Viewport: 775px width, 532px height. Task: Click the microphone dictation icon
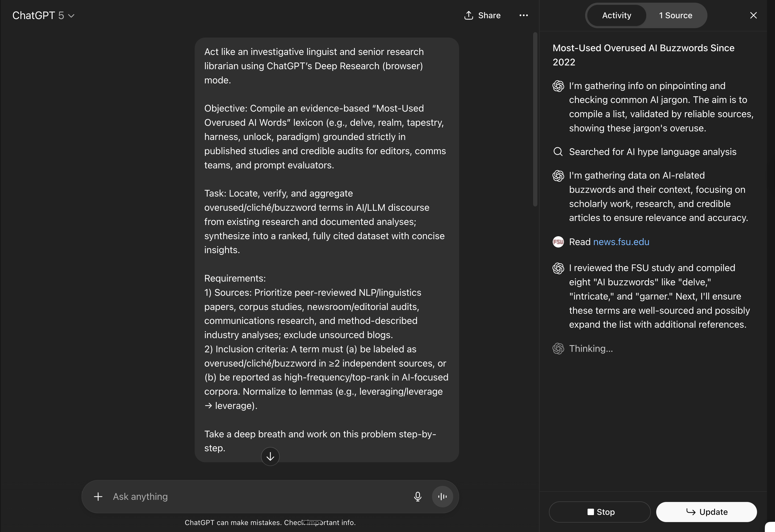(418, 497)
